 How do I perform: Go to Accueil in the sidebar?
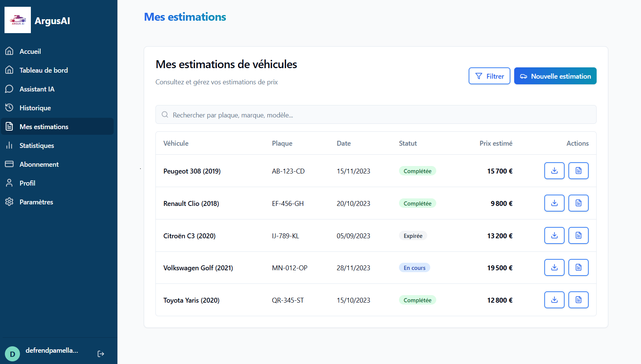point(57,51)
